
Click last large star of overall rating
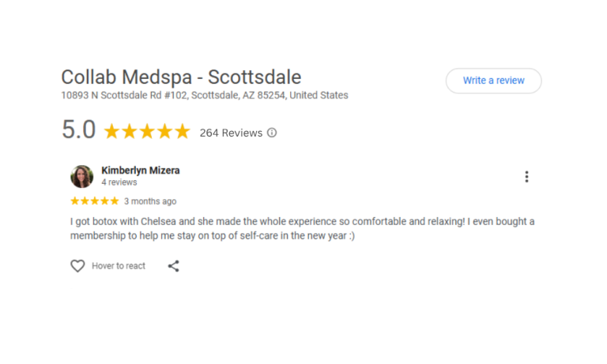tap(182, 132)
